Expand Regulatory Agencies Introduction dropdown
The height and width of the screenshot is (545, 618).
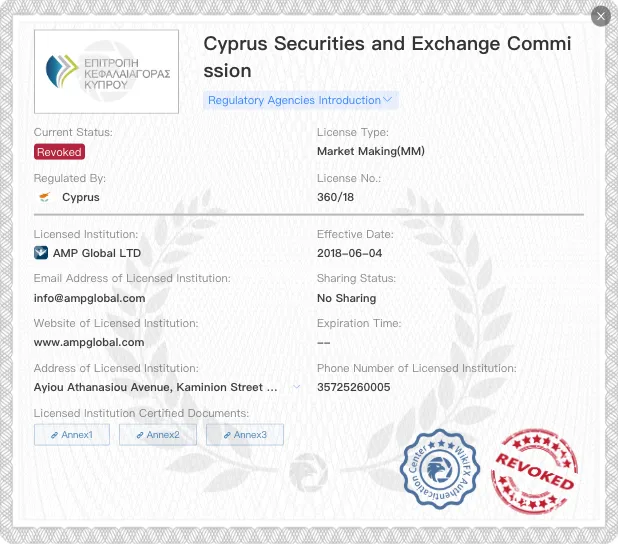(300, 100)
